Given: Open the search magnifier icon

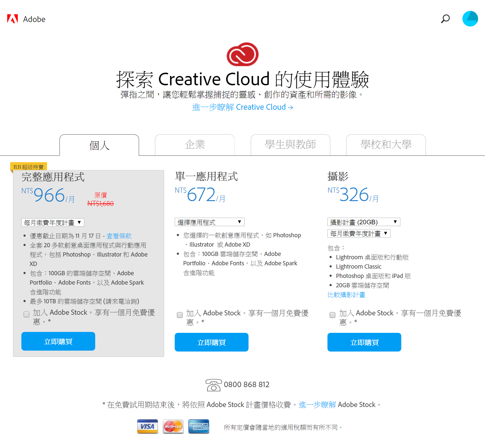Looking at the screenshot, I should (445, 19).
